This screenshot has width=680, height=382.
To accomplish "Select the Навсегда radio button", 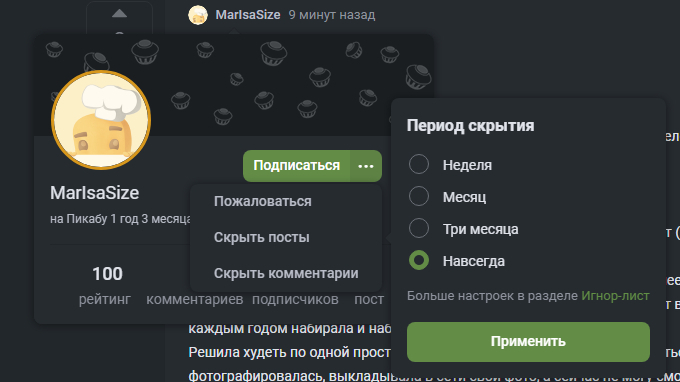I will pos(419,261).
